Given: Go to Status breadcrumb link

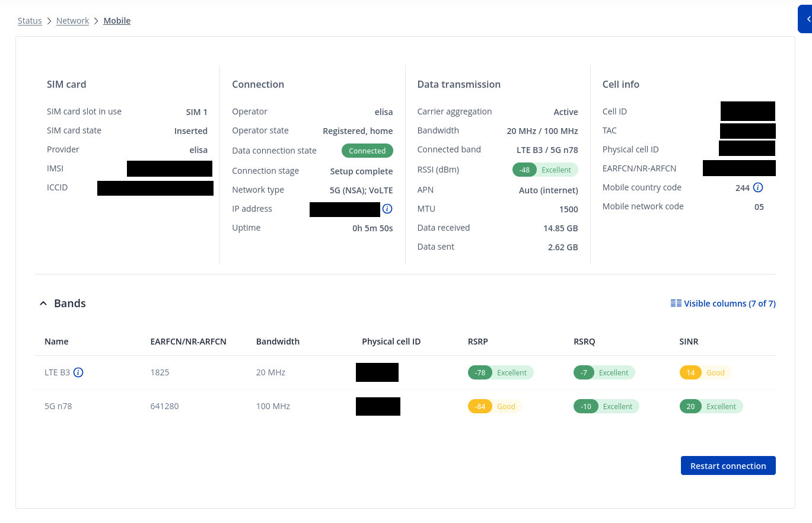Looking at the screenshot, I should point(30,21).
